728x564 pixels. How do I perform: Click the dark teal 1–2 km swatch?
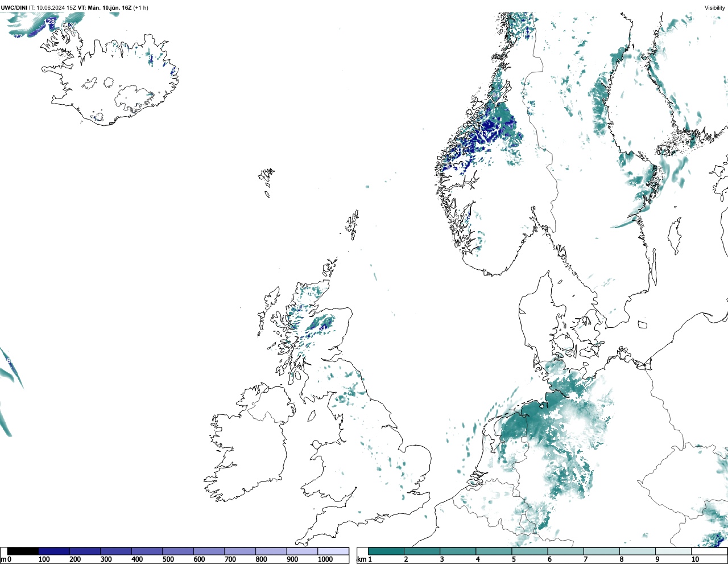coord(386,551)
